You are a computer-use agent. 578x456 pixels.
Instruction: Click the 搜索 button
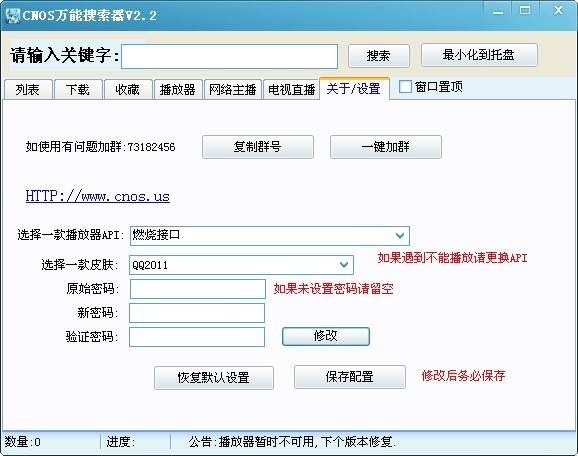point(379,56)
